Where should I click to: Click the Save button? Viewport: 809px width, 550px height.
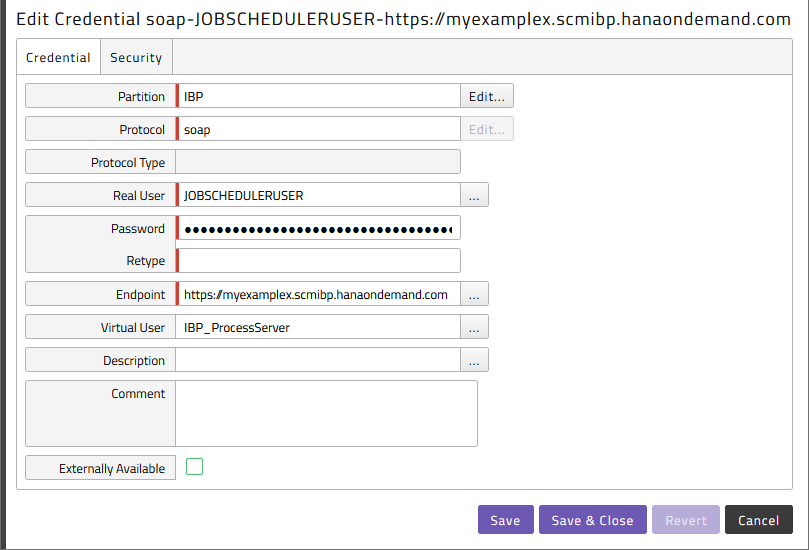(506, 520)
